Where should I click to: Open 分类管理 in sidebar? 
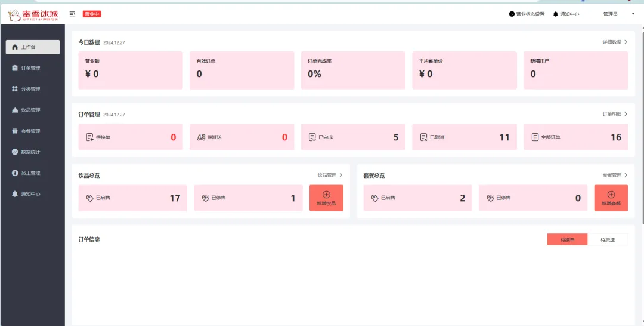[33, 89]
